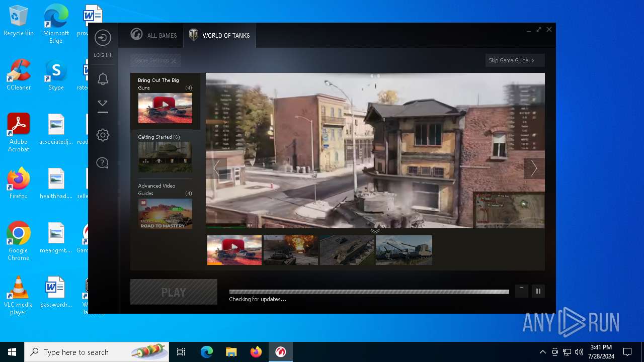Viewport: 644px width, 362px height.
Task: Click Skip Game Guide button
Action: click(515, 60)
